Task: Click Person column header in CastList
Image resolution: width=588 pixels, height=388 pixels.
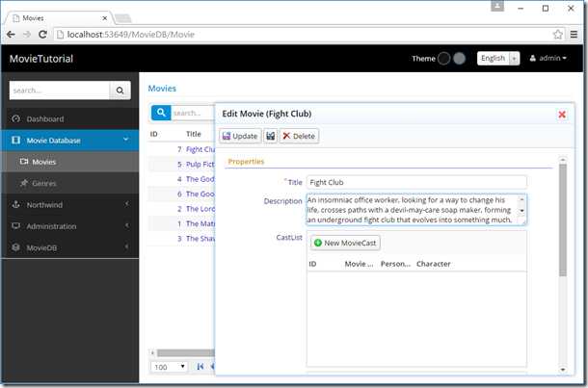Action: coord(395,264)
